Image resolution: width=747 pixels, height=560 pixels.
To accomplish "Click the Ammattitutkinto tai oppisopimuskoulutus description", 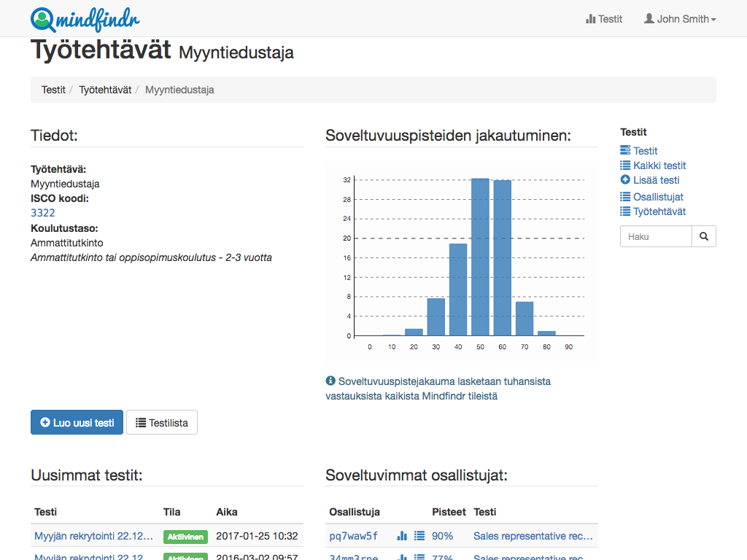I will (x=152, y=257).
